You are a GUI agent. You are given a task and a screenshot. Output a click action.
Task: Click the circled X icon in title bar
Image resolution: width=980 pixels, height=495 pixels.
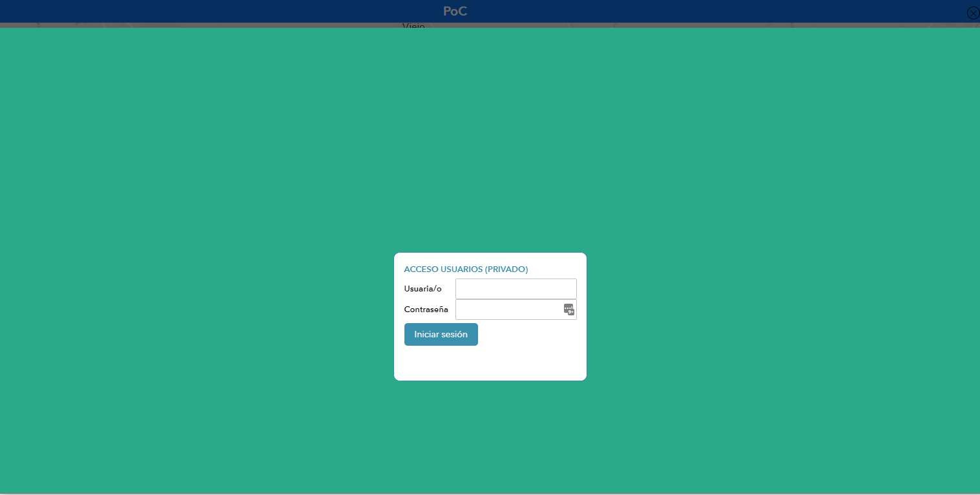click(973, 12)
